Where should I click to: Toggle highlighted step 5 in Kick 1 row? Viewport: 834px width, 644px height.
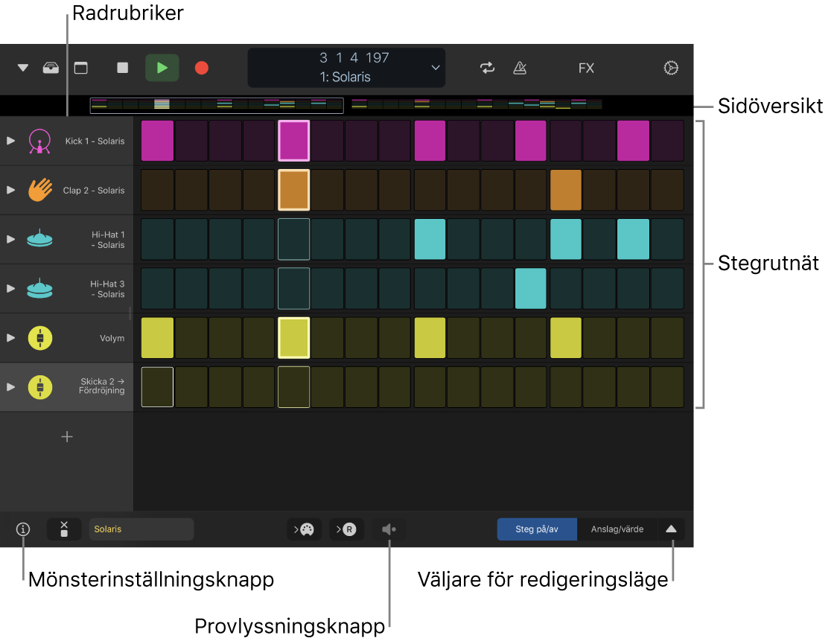293,141
